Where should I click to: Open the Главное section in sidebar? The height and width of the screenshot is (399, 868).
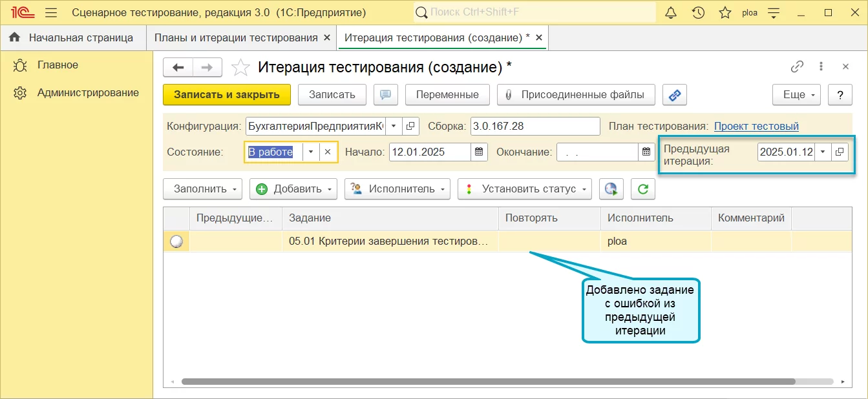pyautogui.click(x=58, y=65)
